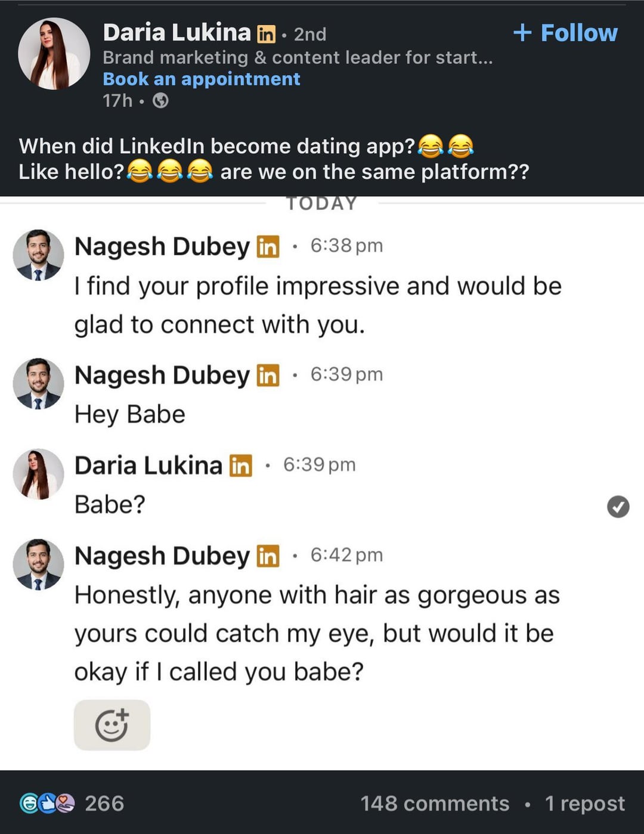The image size is (644, 834).
Task: Click the Follow button
Action: 565,33
